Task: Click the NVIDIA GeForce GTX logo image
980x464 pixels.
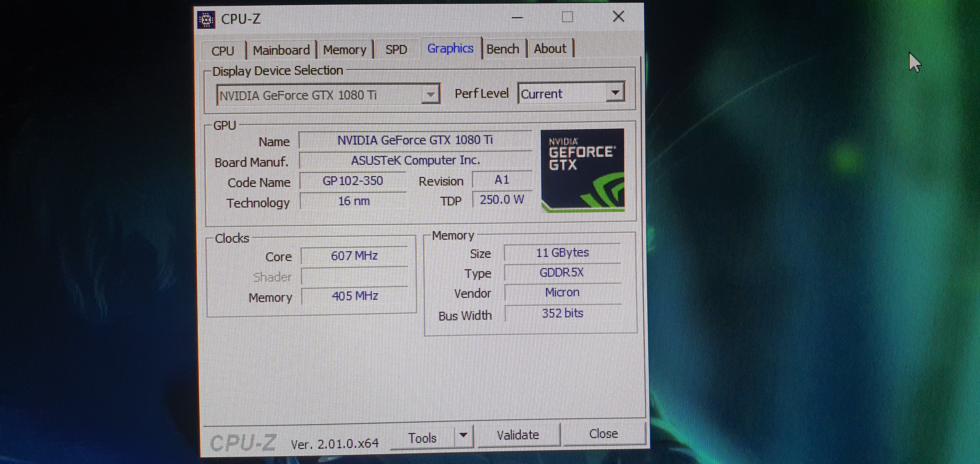Action: (582, 170)
